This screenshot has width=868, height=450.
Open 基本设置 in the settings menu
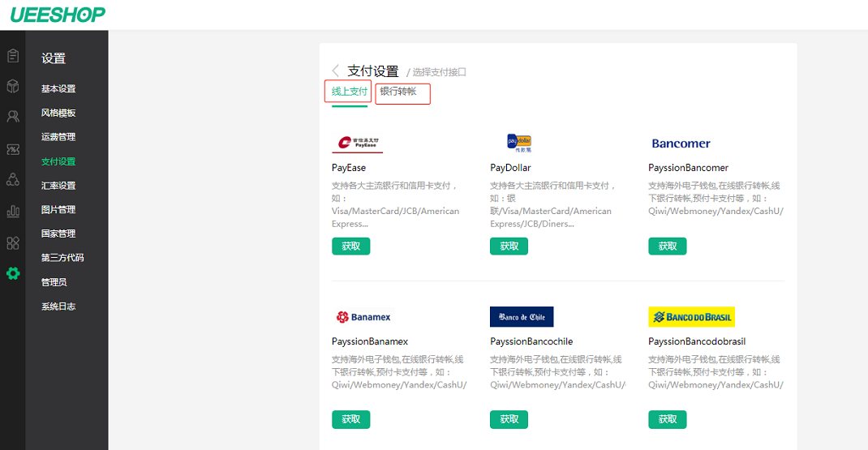pyautogui.click(x=58, y=88)
